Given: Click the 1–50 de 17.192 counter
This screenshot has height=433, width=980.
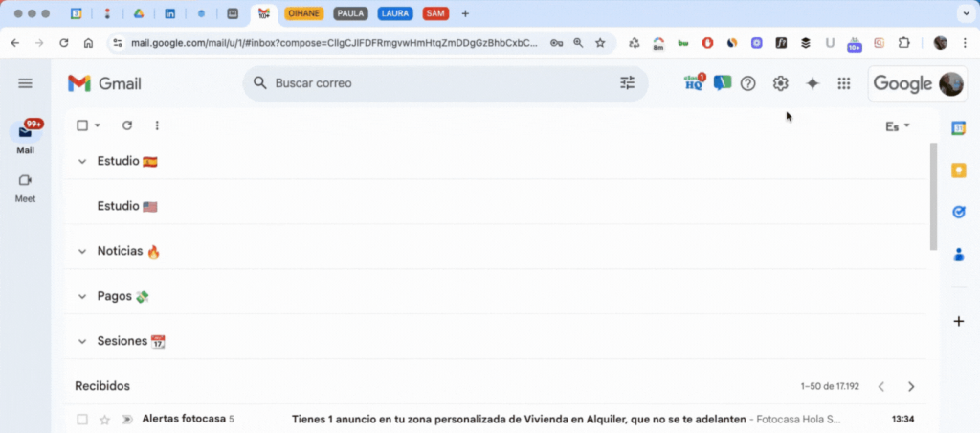Looking at the screenshot, I should pyautogui.click(x=830, y=387).
